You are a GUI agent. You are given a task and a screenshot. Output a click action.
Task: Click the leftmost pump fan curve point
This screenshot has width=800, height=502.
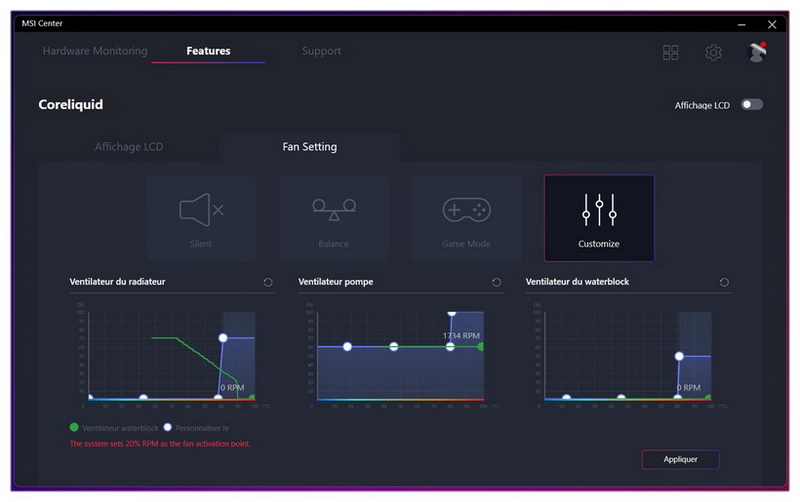point(347,346)
